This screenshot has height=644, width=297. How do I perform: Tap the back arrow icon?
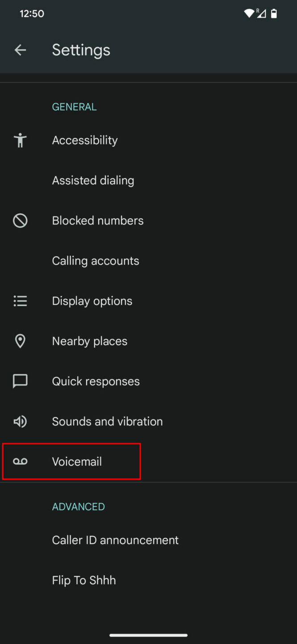[x=21, y=50]
